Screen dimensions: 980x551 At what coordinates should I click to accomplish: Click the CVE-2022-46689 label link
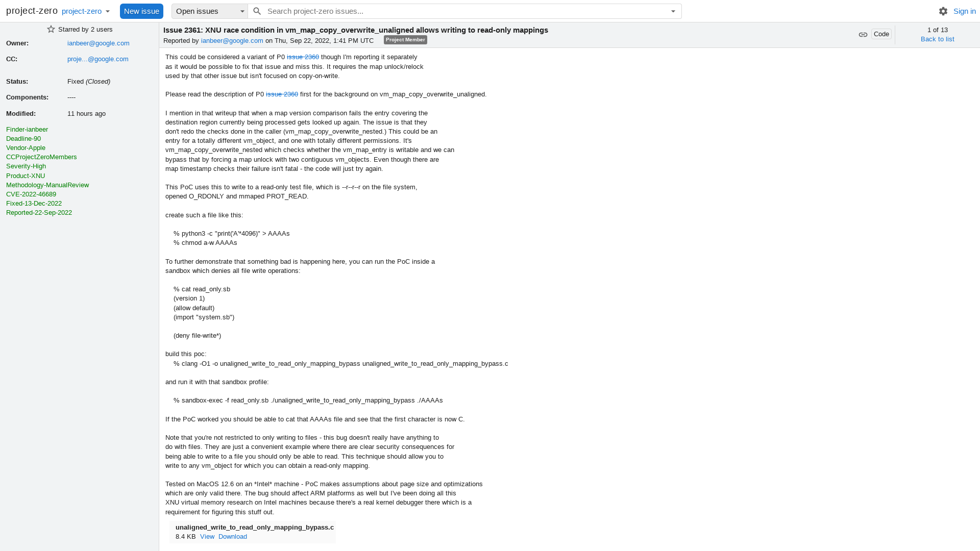pyautogui.click(x=31, y=194)
